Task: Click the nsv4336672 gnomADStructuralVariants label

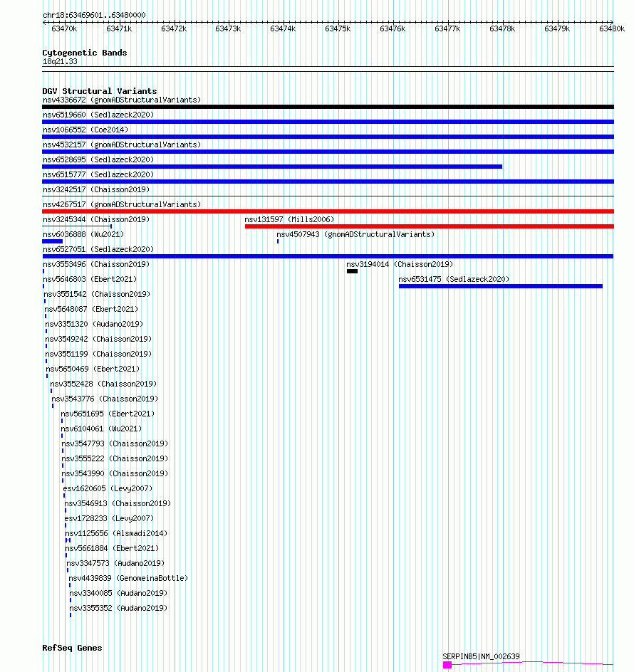Action: click(x=122, y=100)
